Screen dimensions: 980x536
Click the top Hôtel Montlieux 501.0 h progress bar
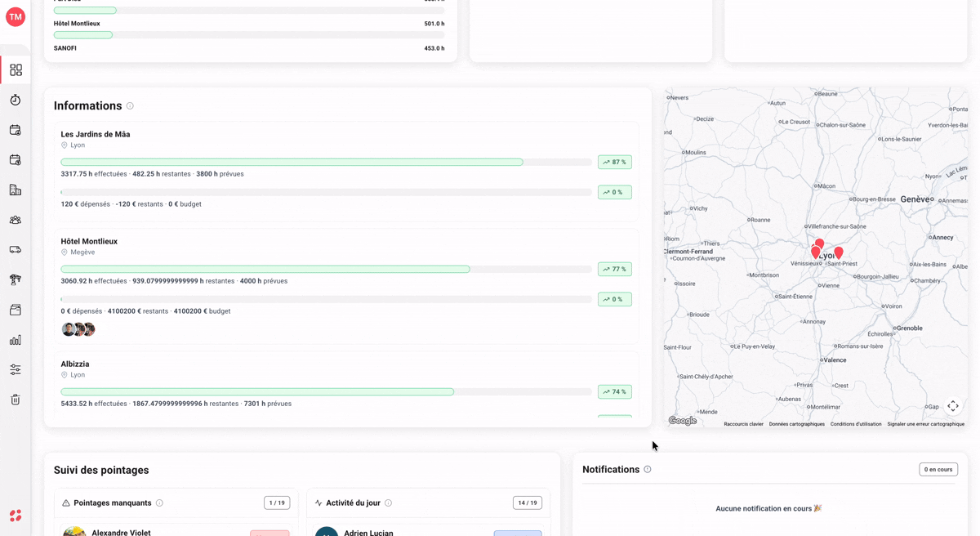click(x=249, y=35)
